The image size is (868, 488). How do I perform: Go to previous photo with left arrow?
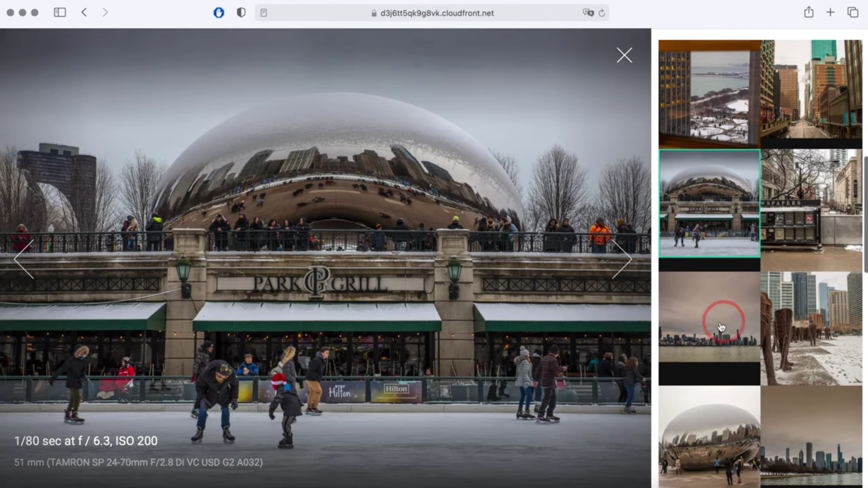24,259
